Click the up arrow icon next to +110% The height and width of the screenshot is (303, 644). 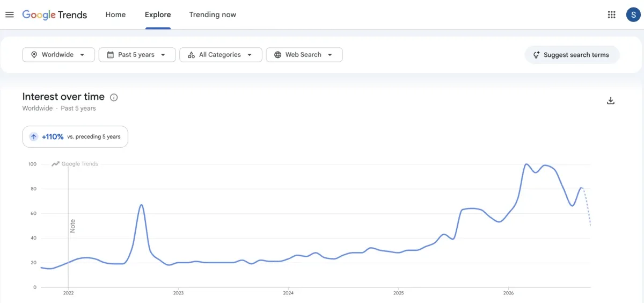[34, 136]
